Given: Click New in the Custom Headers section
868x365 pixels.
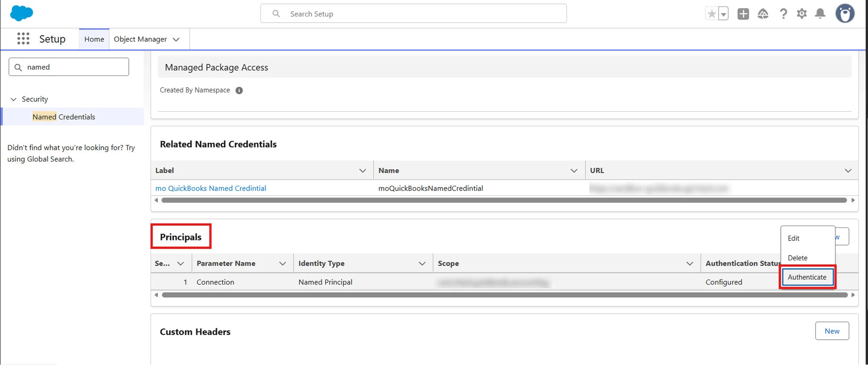Looking at the screenshot, I should 832,331.
